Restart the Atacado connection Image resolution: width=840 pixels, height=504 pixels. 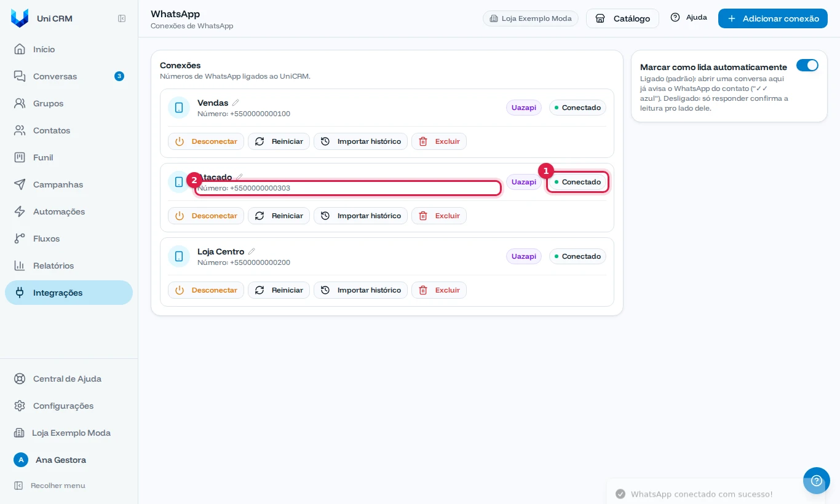[279, 216]
